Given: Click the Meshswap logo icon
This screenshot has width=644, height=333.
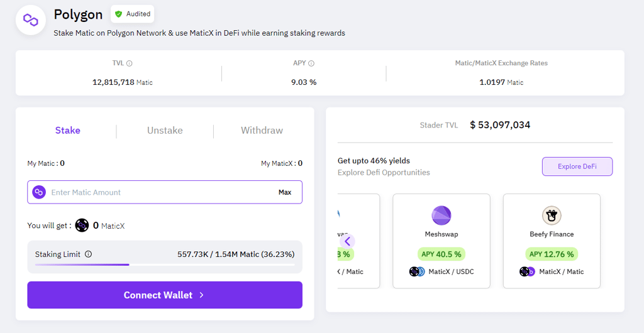Looking at the screenshot, I should pos(441,216).
